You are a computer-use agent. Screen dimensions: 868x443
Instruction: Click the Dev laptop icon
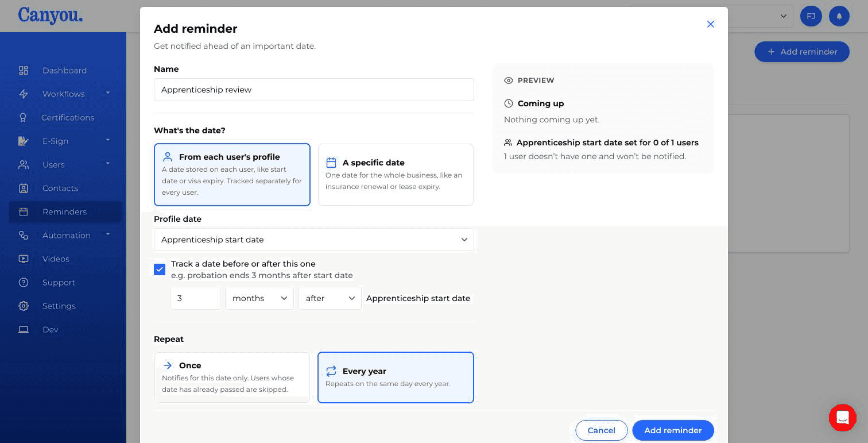point(24,330)
